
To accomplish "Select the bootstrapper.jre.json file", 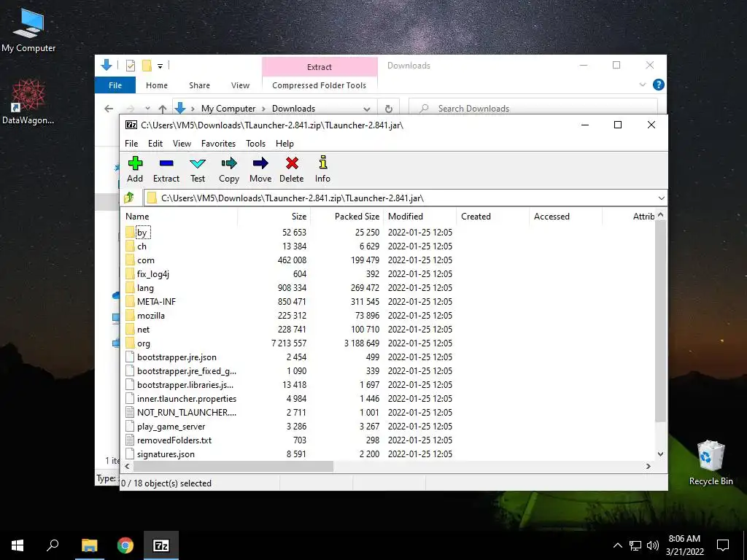I will (x=177, y=357).
